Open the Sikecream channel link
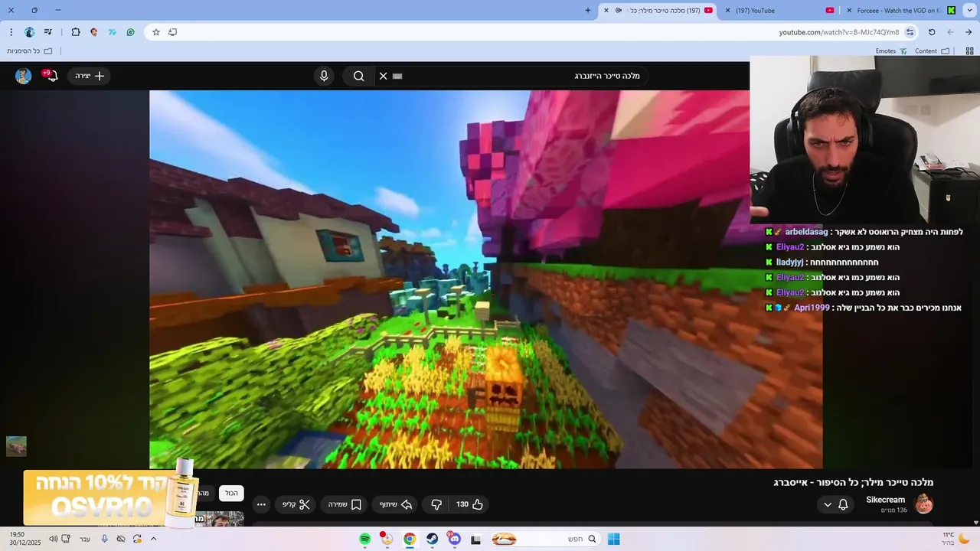Screen dimensions: 980x551 (x=885, y=500)
